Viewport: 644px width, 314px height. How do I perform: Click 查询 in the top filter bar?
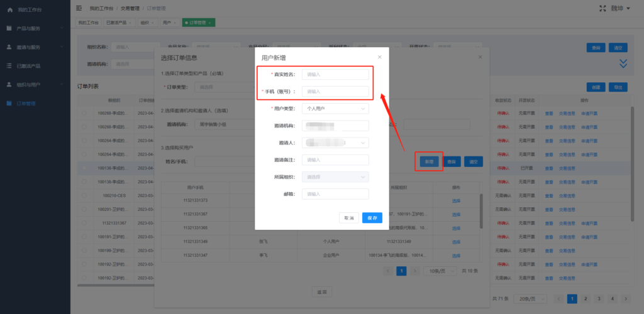596,48
